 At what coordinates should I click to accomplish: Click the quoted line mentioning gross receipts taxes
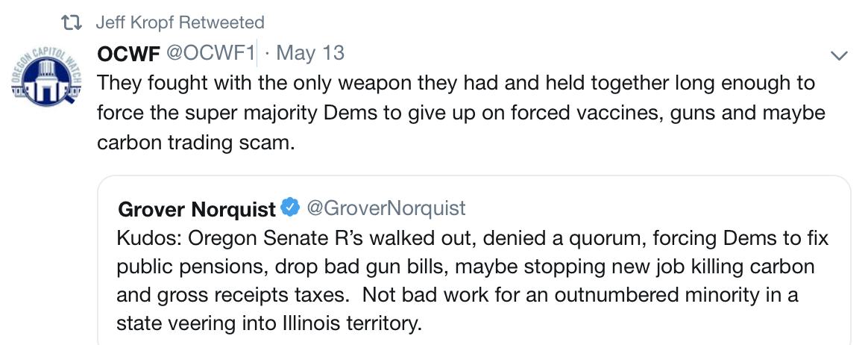(x=457, y=295)
